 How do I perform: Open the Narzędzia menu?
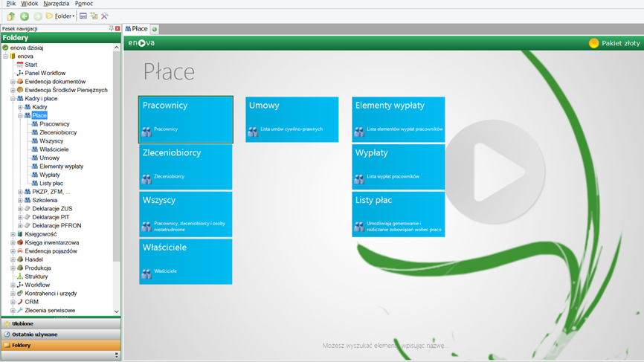57,3
